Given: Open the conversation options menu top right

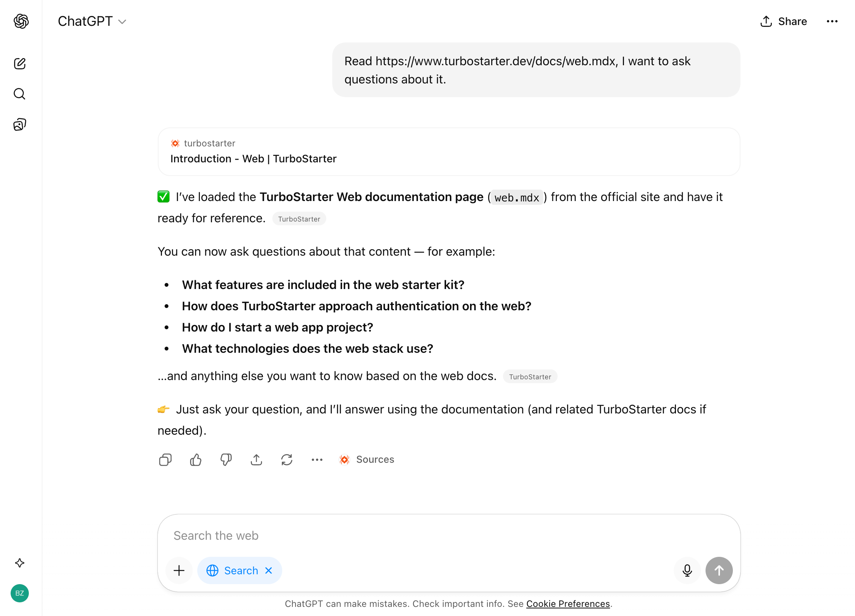Looking at the screenshot, I should tap(832, 22).
